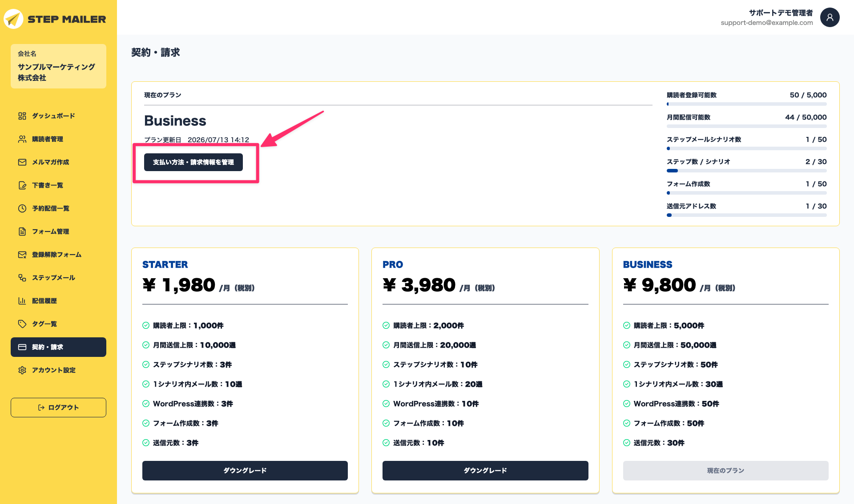Click the ステップ数 / シナリオ progress bar
The height and width of the screenshot is (504, 854).
[747, 171]
